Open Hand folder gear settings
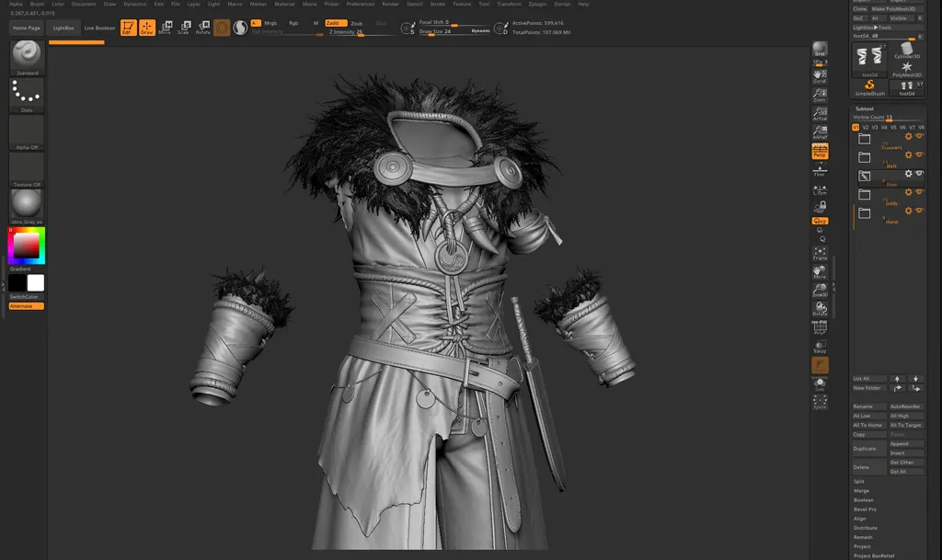Image resolution: width=942 pixels, height=560 pixels. pos(908,211)
